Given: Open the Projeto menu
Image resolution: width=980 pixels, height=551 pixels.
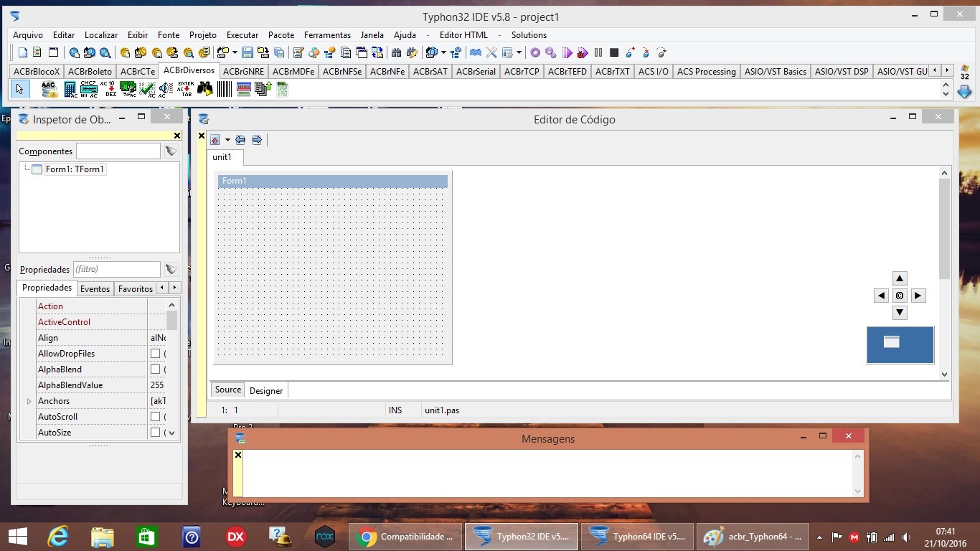Looking at the screenshot, I should (203, 34).
